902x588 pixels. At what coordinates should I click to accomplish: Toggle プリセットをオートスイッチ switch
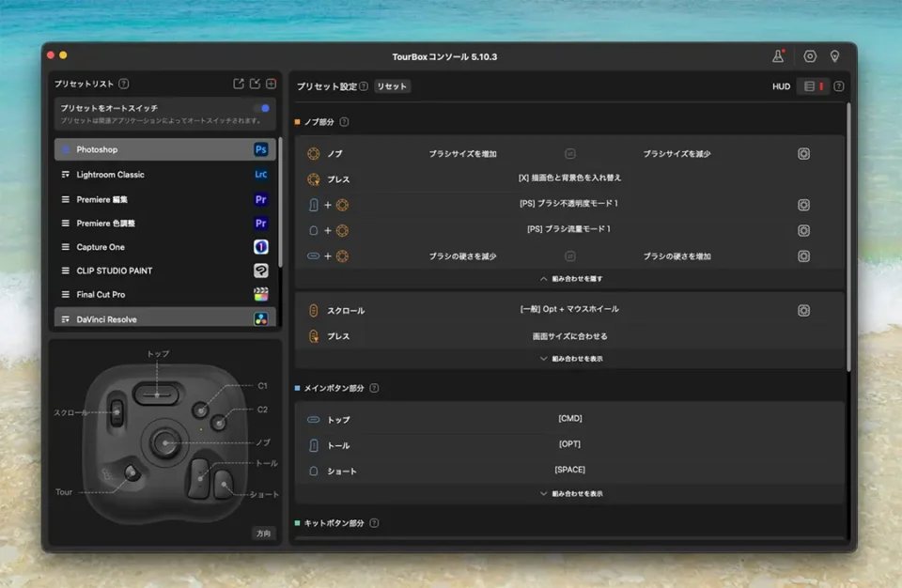(x=265, y=108)
